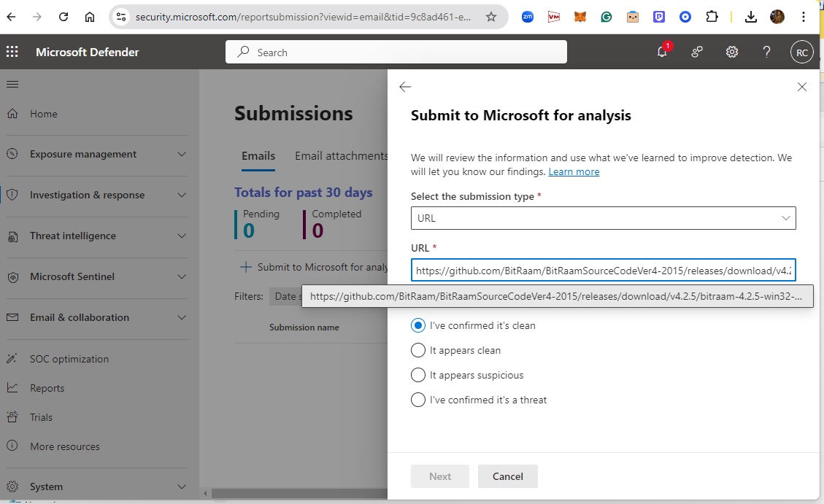The image size is (824, 504).
Task: Open Chrome profile picture
Action: pyautogui.click(x=777, y=17)
